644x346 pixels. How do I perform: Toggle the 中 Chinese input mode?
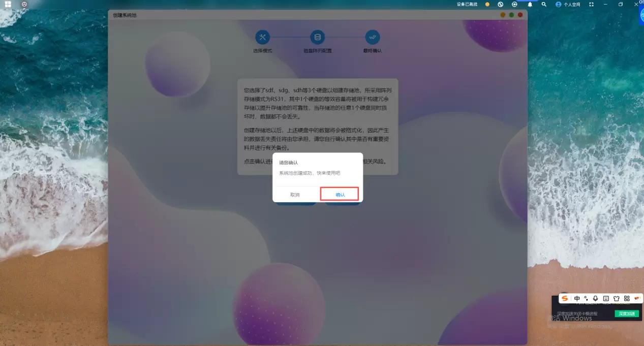(577, 298)
